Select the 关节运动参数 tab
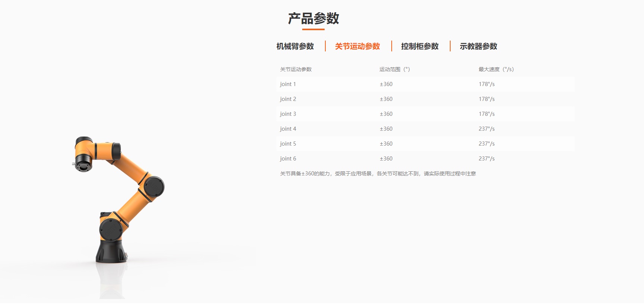Screen dimensions: 644x305 [x=357, y=46]
